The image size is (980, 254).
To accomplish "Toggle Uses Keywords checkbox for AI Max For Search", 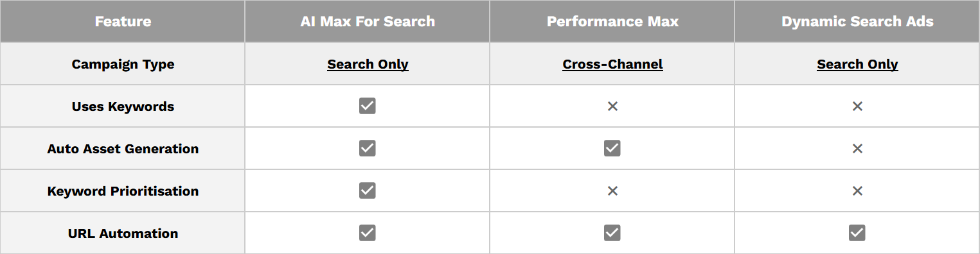I will [x=368, y=106].
